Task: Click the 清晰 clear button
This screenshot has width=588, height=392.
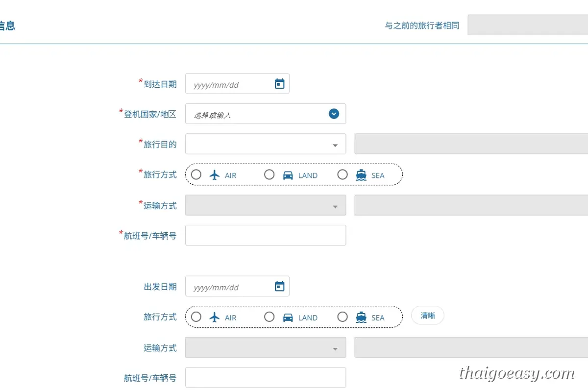Action: pyautogui.click(x=428, y=316)
